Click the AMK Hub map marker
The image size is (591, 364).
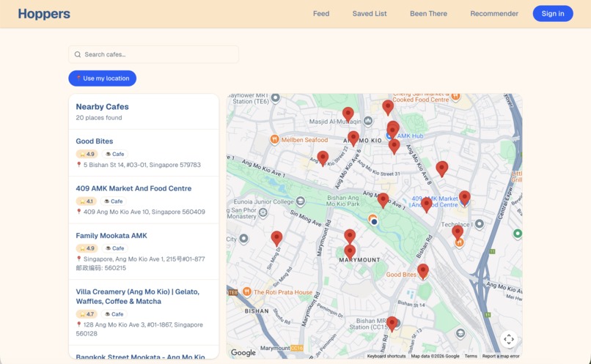(x=389, y=136)
